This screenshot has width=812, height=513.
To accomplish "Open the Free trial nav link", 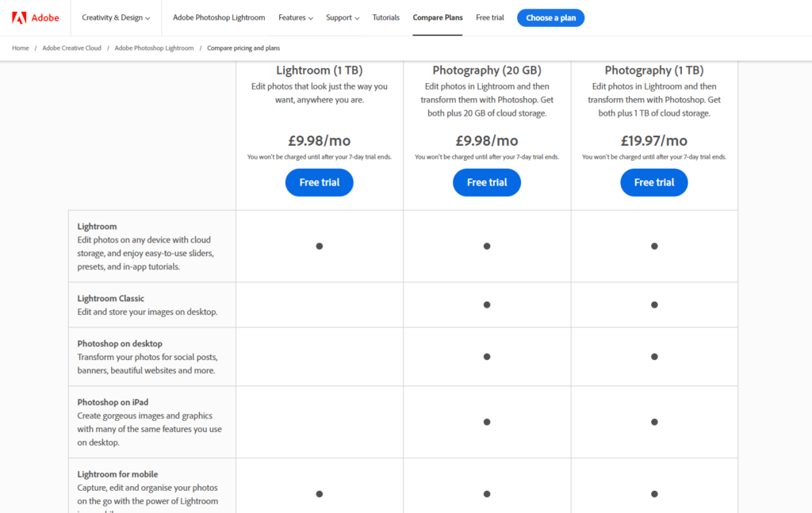I will click(490, 17).
